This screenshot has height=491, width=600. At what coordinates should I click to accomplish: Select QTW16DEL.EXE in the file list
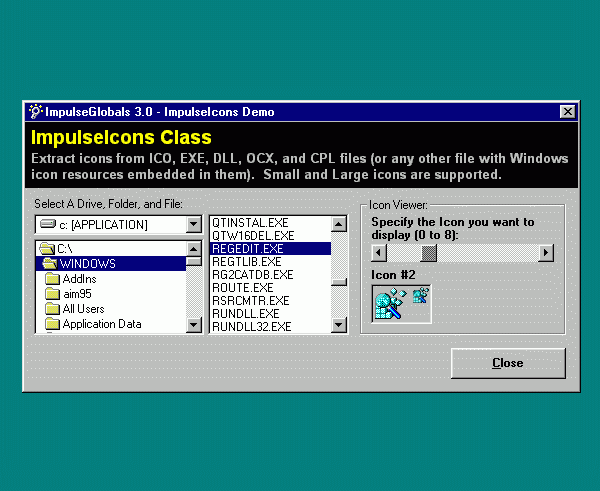[x=271, y=236]
